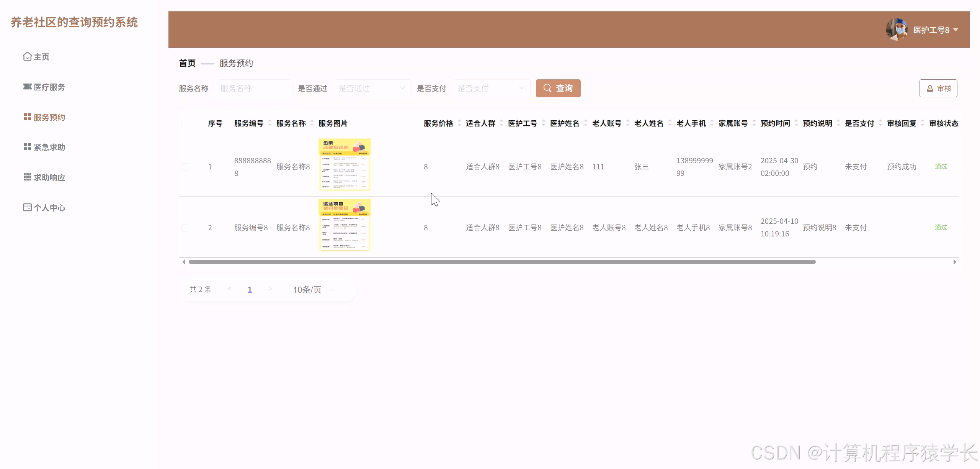Open the 是否支付 dropdown filter
Viewport: 980px width, 469px height.
pyautogui.click(x=490, y=89)
